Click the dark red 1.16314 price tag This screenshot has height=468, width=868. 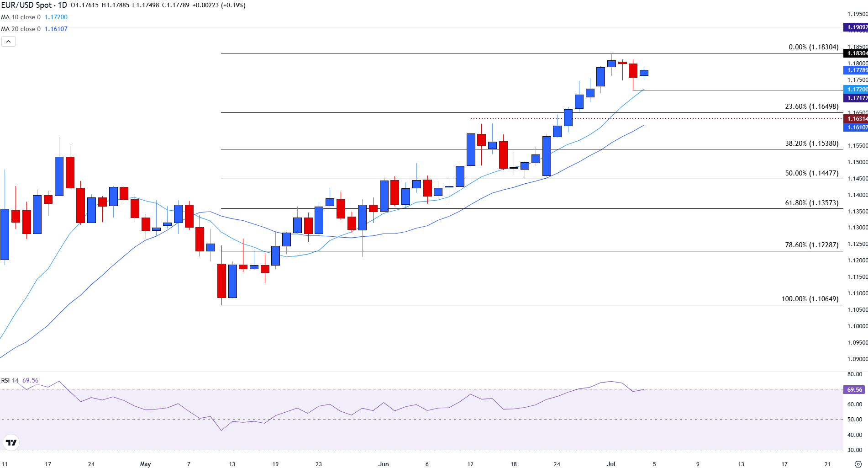(x=856, y=119)
